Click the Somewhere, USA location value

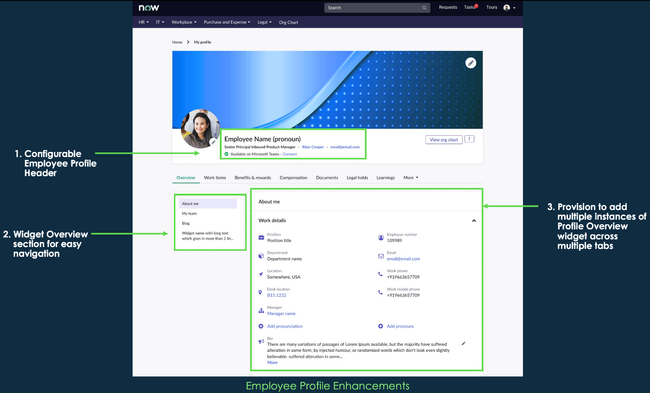[x=284, y=277]
